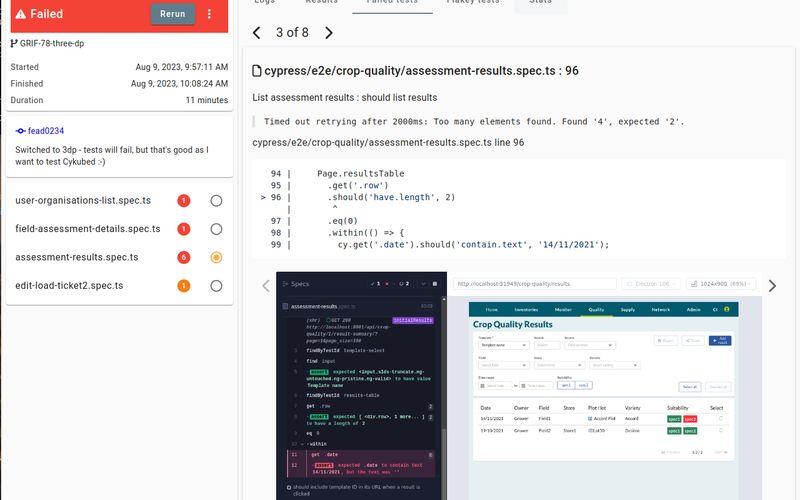800x500 pixels.
Task: Open commit link fead0234
Action: coord(46,131)
